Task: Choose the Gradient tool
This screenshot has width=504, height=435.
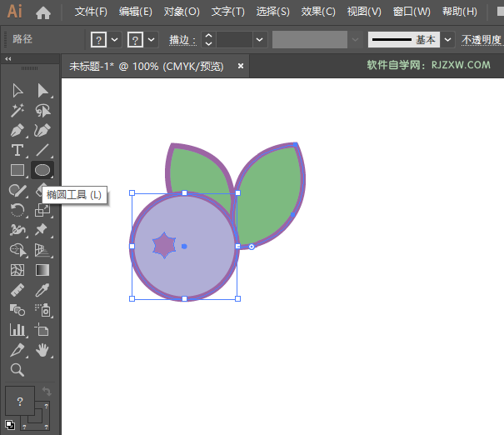Action: [x=42, y=270]
